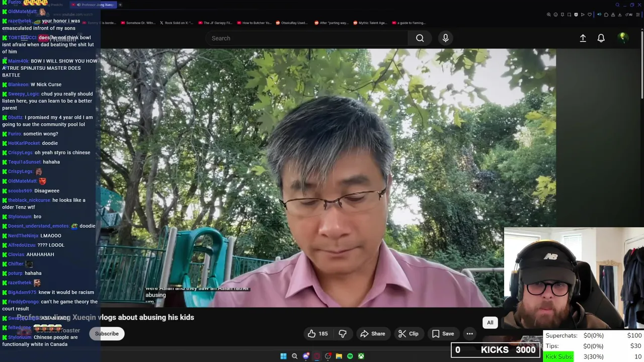Open a new browser tab with plus
This screenshot has width=644, height=362.
[x=120, y=5]
